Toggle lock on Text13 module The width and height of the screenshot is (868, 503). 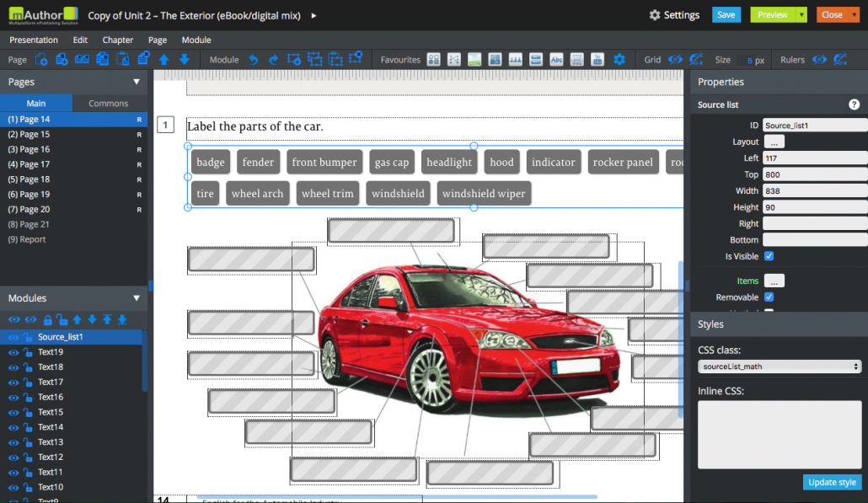pos(27,442)
